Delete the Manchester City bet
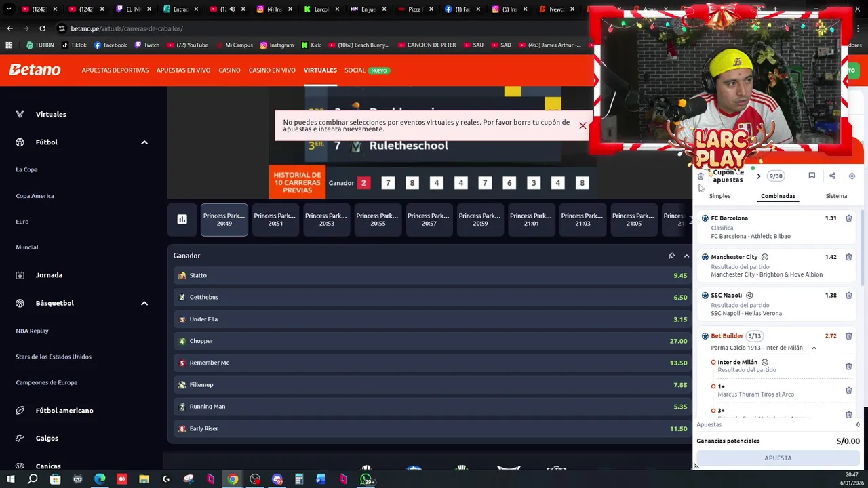Viewport: 868px width, 488px height. tap(848, 257)
